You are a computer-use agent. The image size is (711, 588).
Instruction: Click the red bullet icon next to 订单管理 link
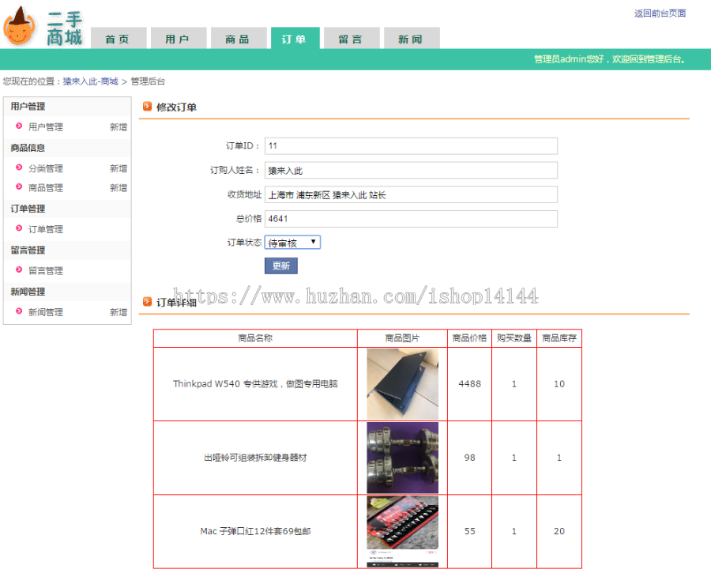19,228
